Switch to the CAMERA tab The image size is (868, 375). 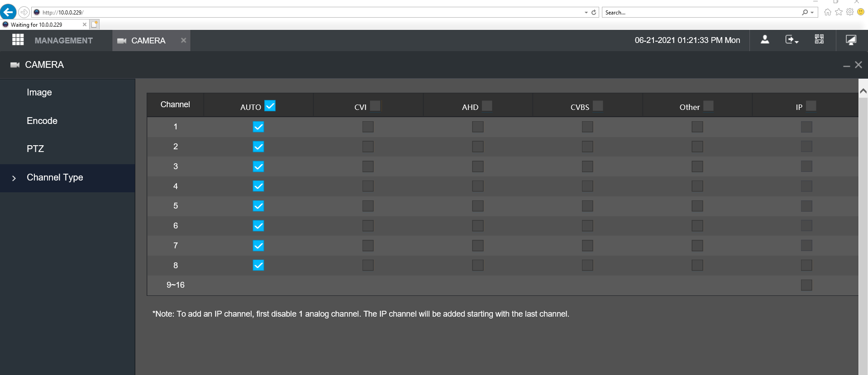click(x=148, y=41)
